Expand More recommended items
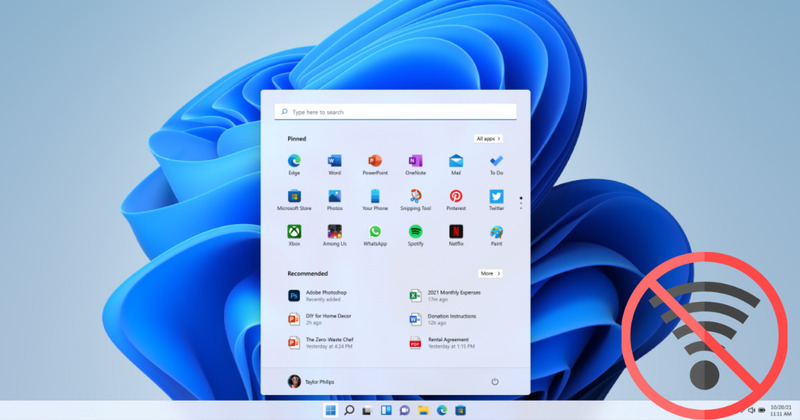This screenshot has height=420, width=800. point(490,274)
